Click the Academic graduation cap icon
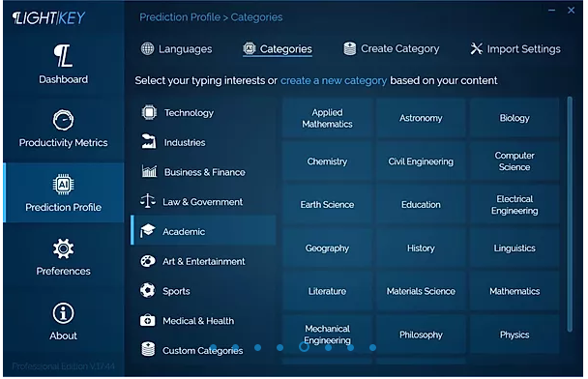Viewport: 588px width, 379px height. [147, 231]
